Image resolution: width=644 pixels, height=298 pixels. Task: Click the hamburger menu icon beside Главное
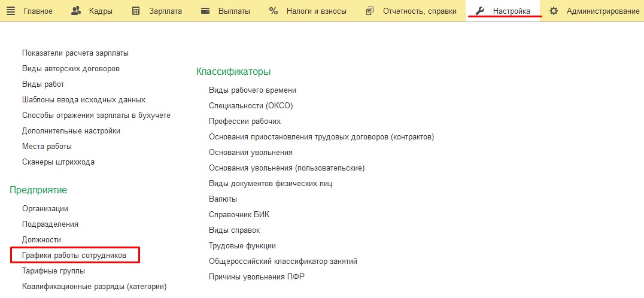pos(11,11)
